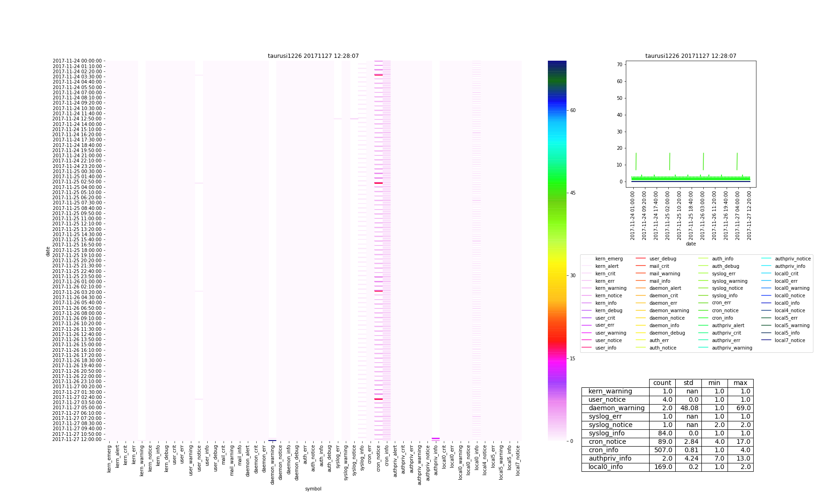Click the line chart title text
Viewport: 840px width, 504px height.
tap(691, 56)
